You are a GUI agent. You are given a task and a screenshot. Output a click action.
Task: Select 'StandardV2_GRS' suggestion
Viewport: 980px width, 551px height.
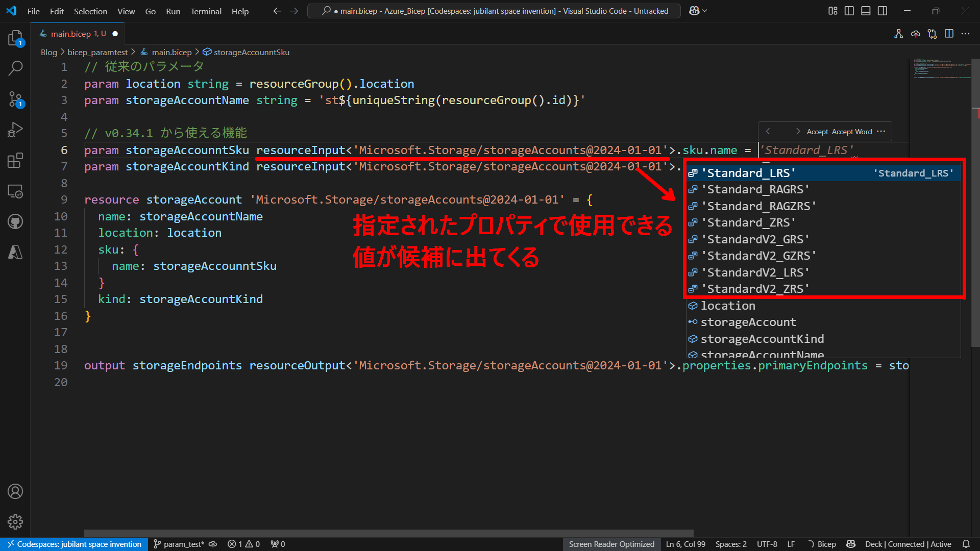tap(823, 239)
